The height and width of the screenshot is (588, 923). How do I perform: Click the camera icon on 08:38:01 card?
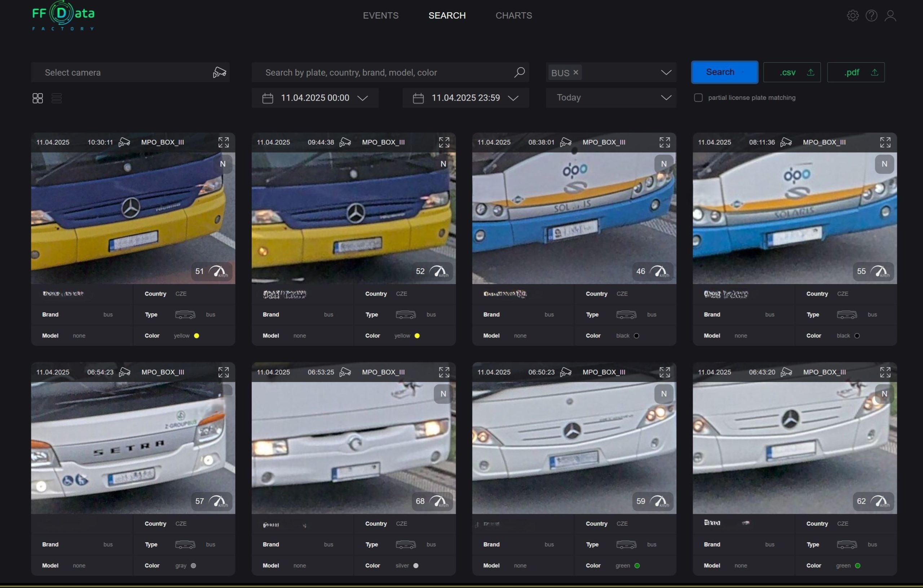(x=565, y=142)
